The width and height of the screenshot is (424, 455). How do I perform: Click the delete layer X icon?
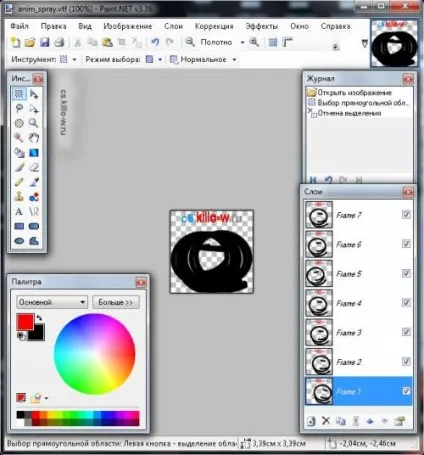coord(326,421)
